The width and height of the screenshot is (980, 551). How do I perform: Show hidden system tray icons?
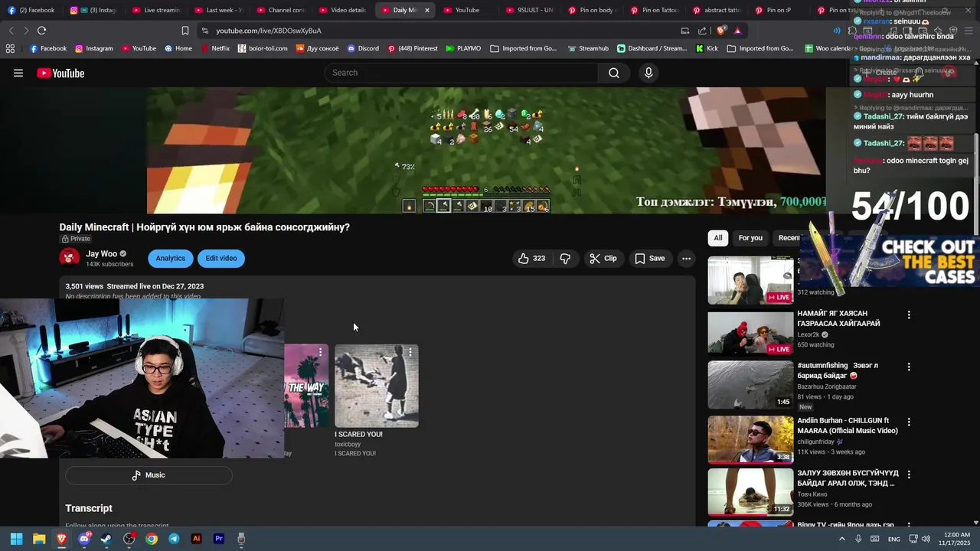tap(841, 539)
